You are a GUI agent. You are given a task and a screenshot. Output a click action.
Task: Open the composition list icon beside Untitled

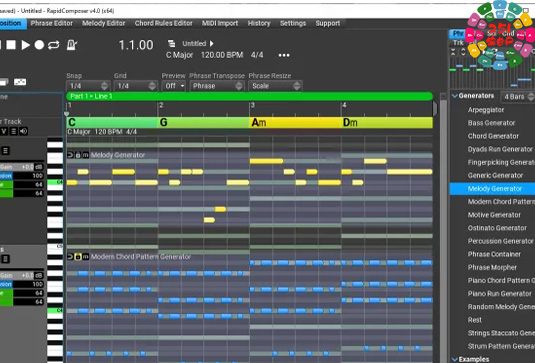tap(172, 44)
